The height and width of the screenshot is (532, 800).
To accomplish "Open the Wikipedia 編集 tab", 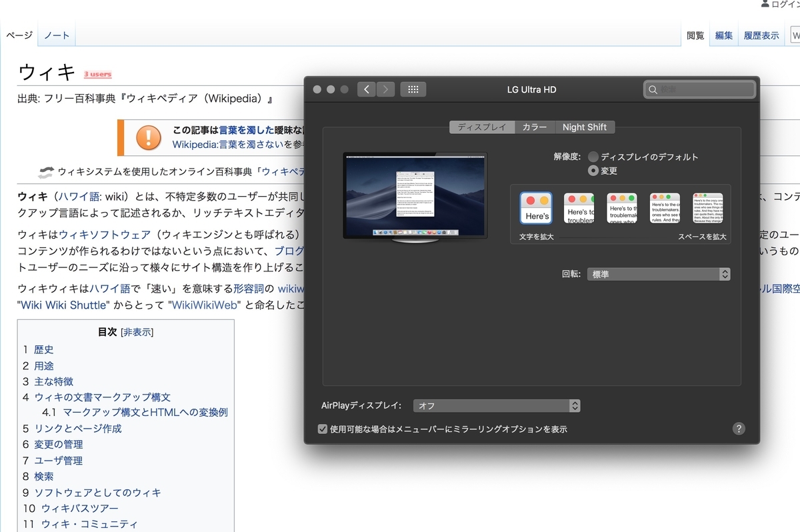I will click(724, 35).
